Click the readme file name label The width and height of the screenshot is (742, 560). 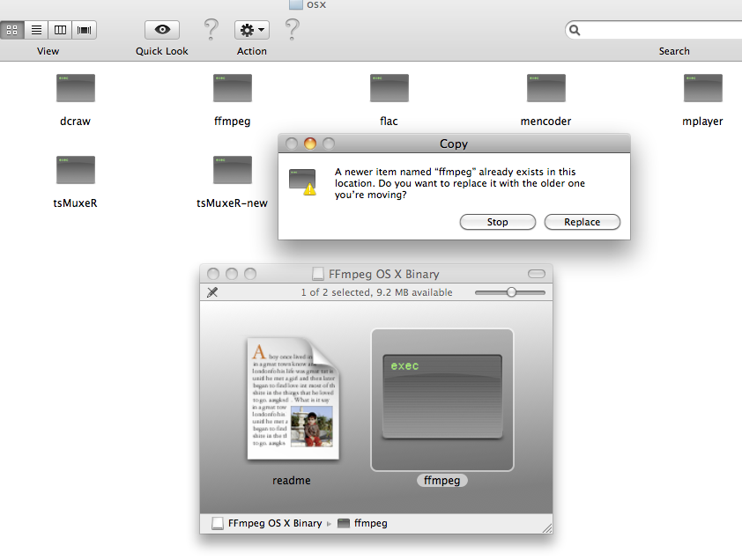click(x=292, y=481)
